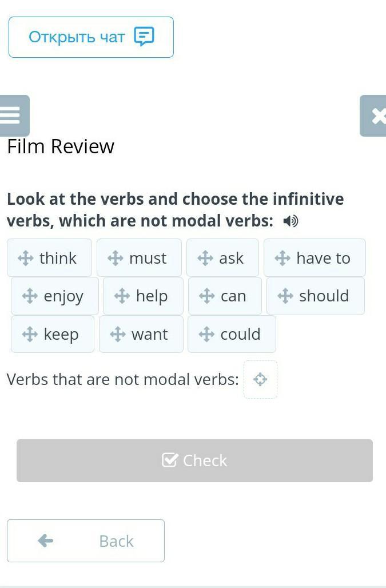Select the word 'ask'

(x=222, y=258)
